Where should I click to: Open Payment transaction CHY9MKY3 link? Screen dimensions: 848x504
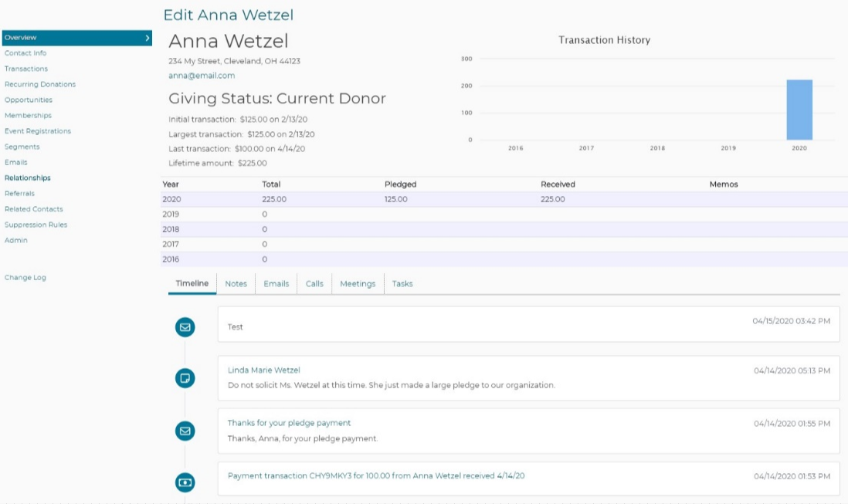tap(376, 476)
